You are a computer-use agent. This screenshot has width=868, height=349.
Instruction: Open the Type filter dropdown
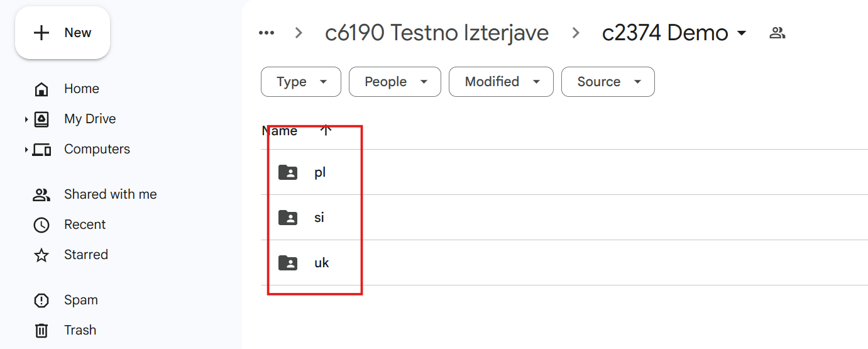(301, 82)
